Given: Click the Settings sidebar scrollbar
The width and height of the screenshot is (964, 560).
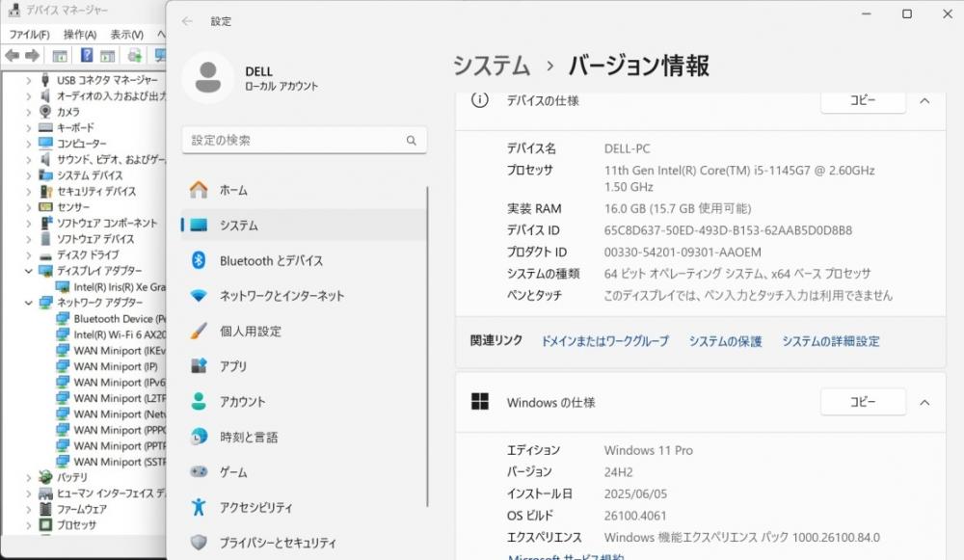Looking at the screenshot, I should 427,347.
